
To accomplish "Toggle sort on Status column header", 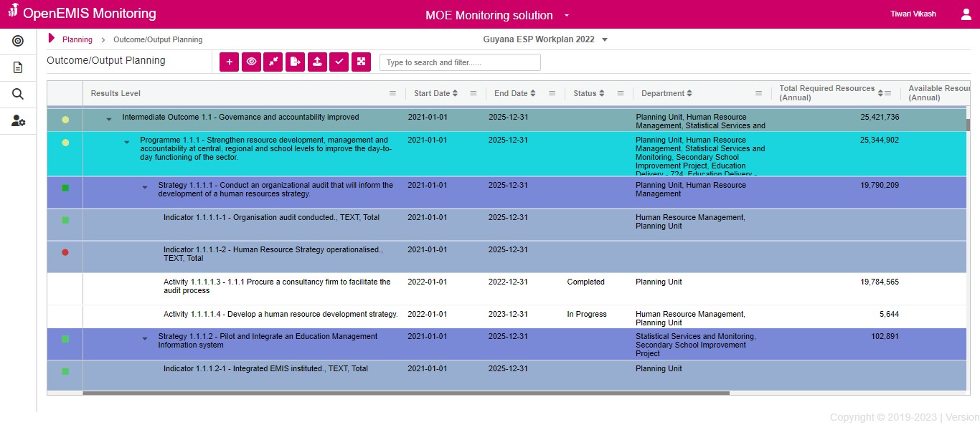I will coord(601,93).
